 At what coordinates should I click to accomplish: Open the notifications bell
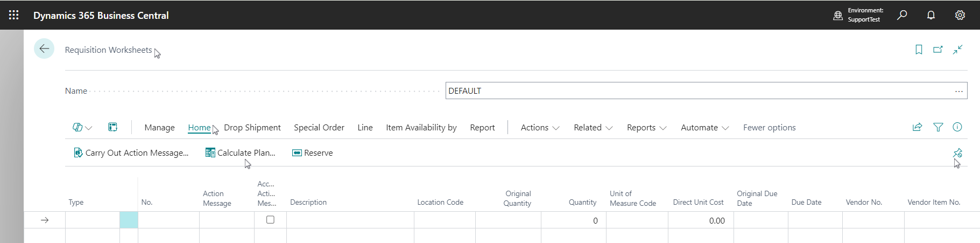(931, 15)
